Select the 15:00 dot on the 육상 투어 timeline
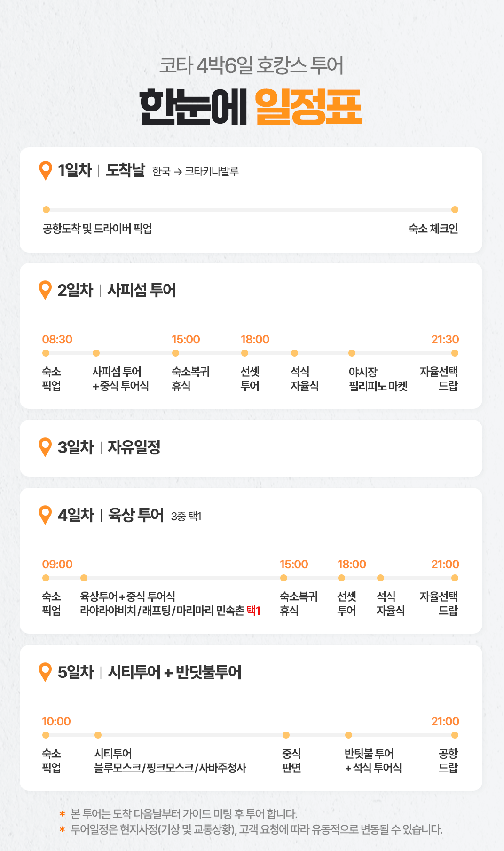504x851 pixels. (x=283, y=578)
